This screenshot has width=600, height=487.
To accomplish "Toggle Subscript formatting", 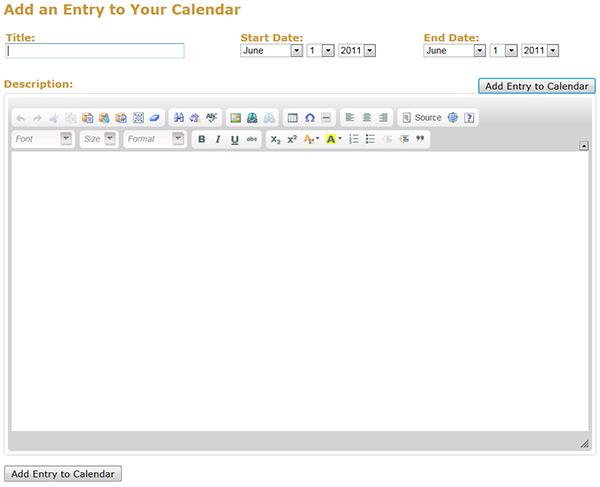I will pyautogui.click(x=276, y=140).
